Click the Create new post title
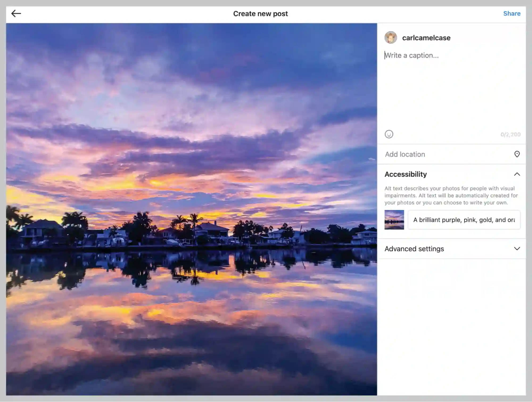 pos(260,14)
